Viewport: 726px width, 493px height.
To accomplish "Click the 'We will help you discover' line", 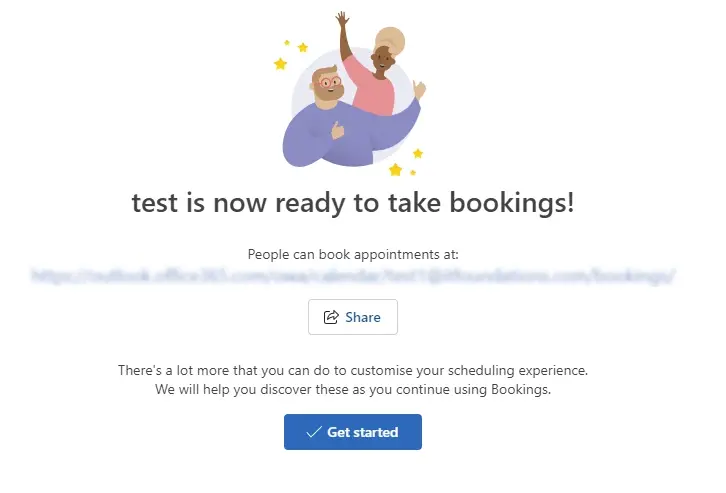I will [353, 389].
